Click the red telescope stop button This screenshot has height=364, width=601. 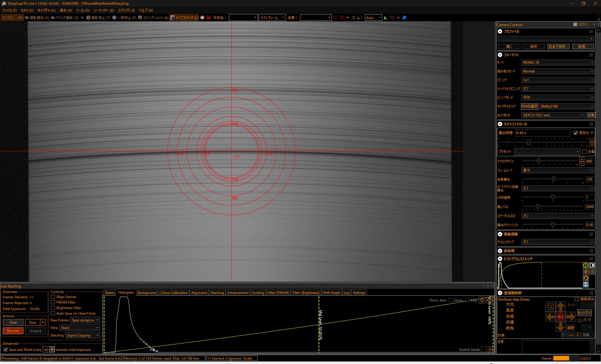pos(560,317)
